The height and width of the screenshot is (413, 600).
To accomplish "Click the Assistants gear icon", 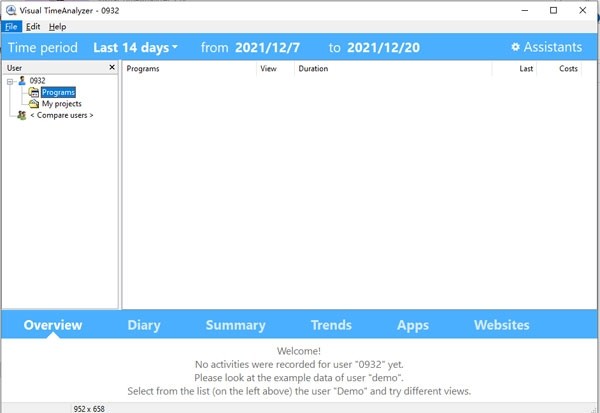I will pyautogui.click(x=515, y=47).
